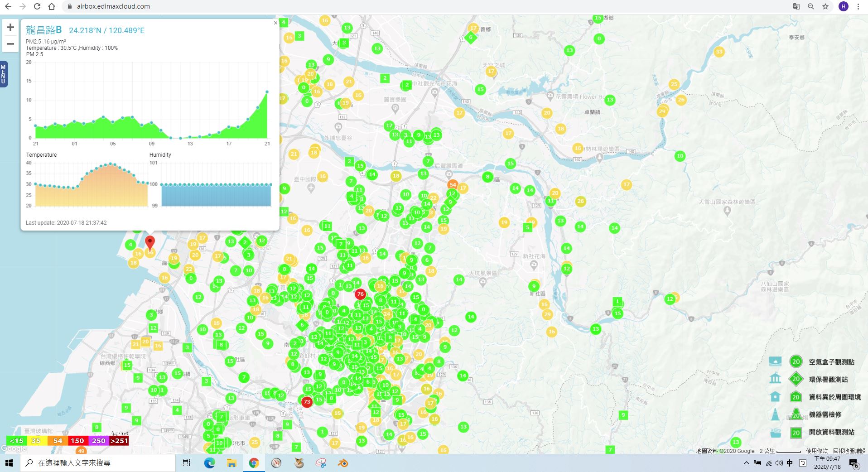Viewport: 868px width, 472px height.
Task: Open Chrome three-dot menu
Action: [858, 6]
